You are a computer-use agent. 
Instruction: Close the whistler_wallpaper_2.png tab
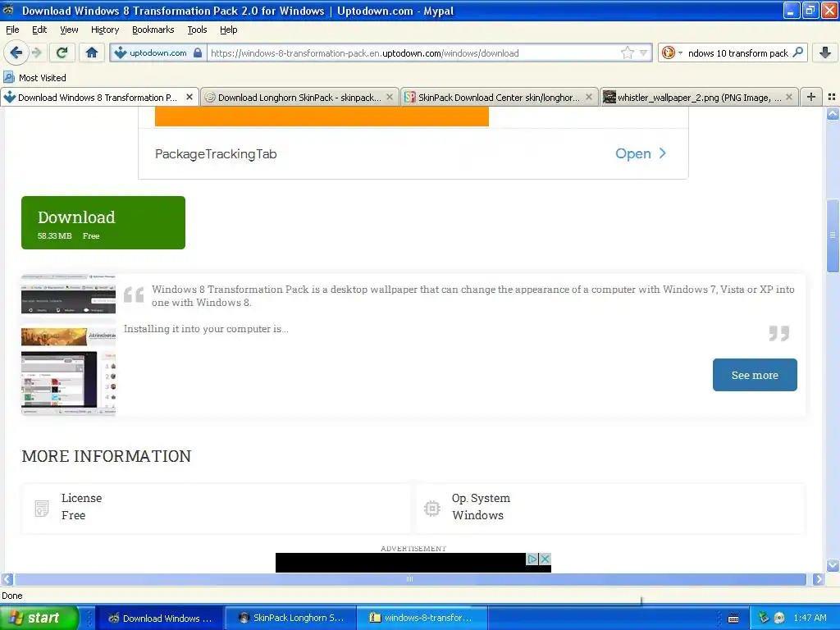(789, 97)
